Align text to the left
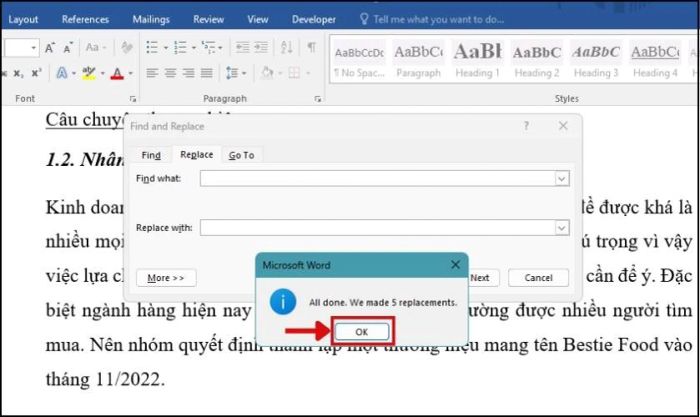The width and height of the screenshot is (700, 417). coord(152,73)
